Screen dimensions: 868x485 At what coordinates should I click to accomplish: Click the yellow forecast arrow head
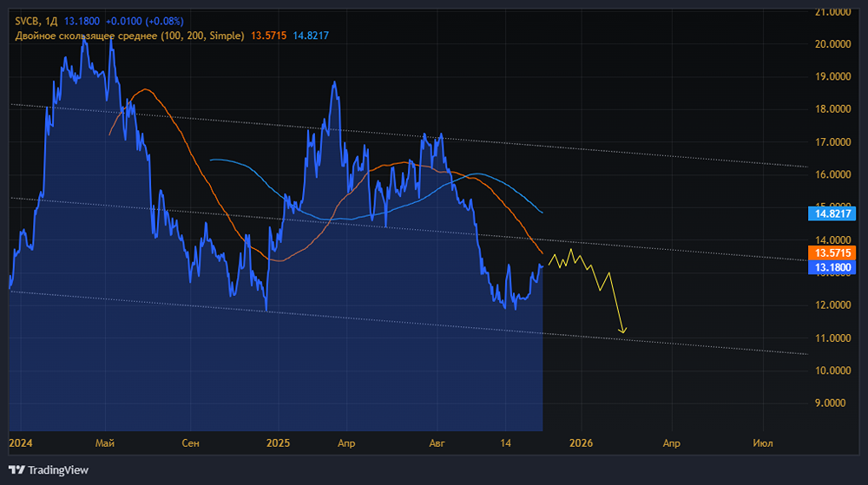pos(622,330)
